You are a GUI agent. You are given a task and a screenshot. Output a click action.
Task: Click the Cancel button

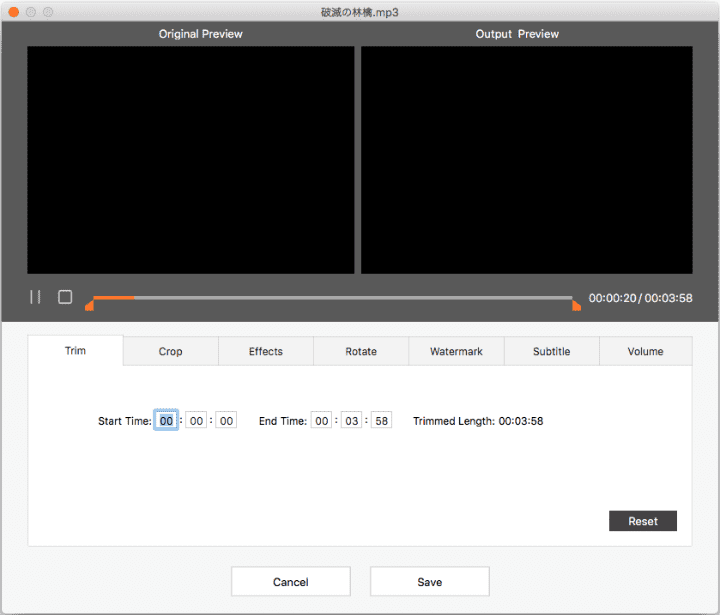click(291, 581)
